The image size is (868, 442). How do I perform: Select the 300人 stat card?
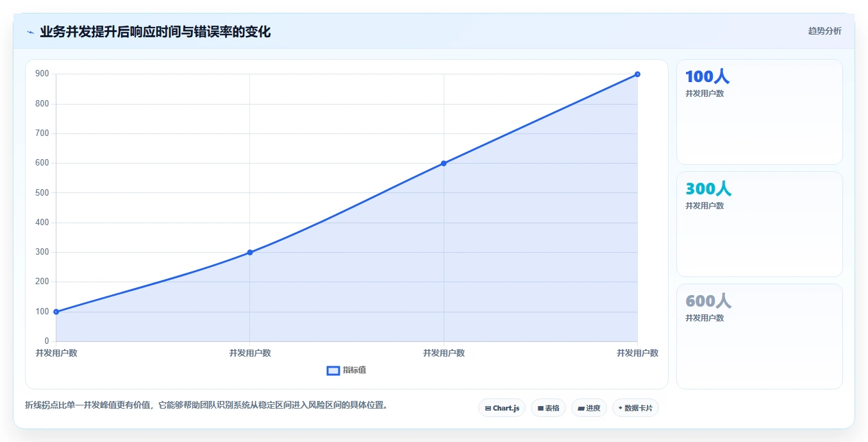click(x=760, y=225)
